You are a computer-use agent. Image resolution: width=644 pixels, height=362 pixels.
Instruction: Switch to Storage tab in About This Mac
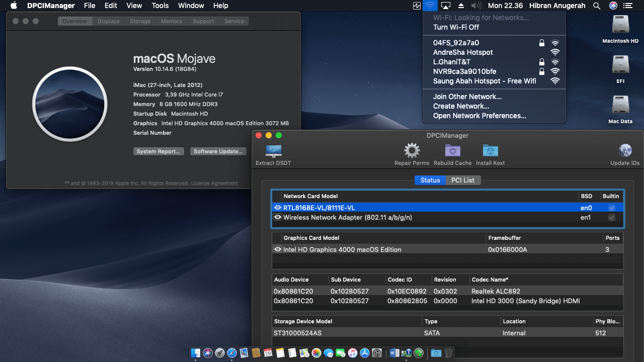tap(140, 21)
